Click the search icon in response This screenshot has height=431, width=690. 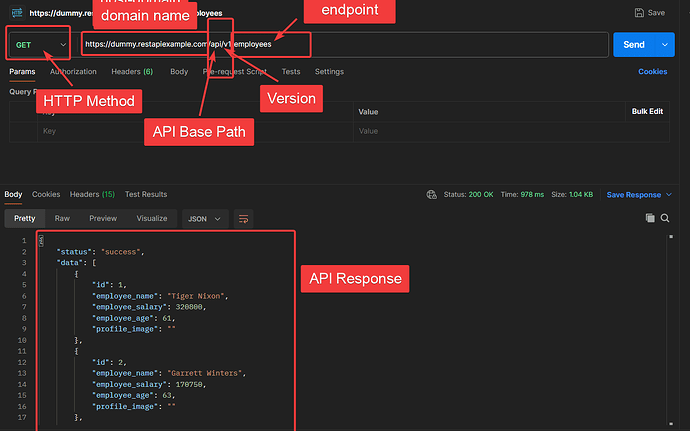tap(665, 218)
